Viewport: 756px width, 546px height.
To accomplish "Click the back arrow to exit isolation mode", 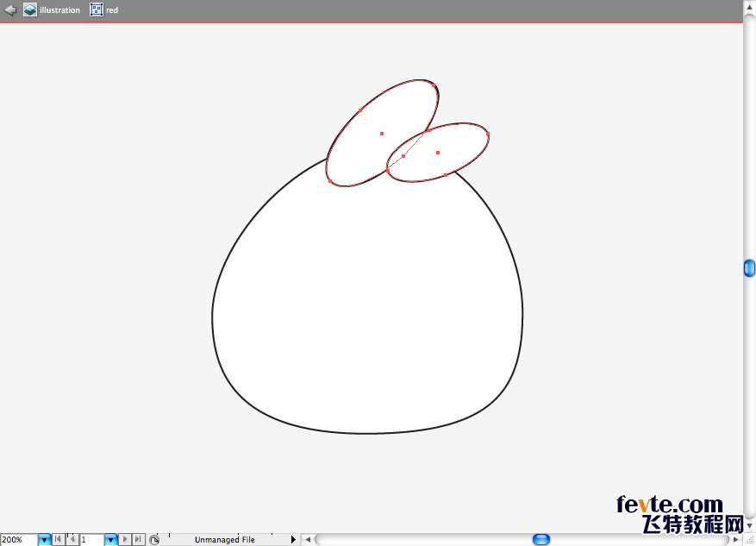I will tap(10, 10).
